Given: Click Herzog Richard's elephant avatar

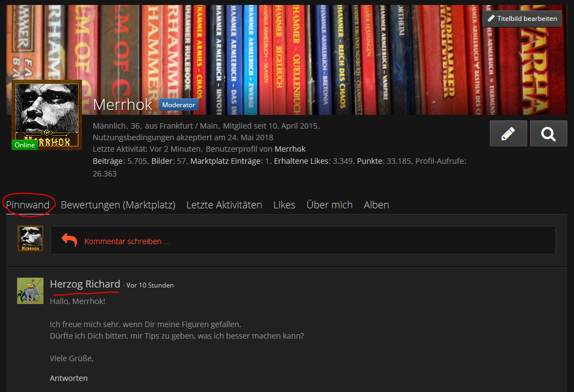Looking at the screenshot, I should [x=30, y=291].
